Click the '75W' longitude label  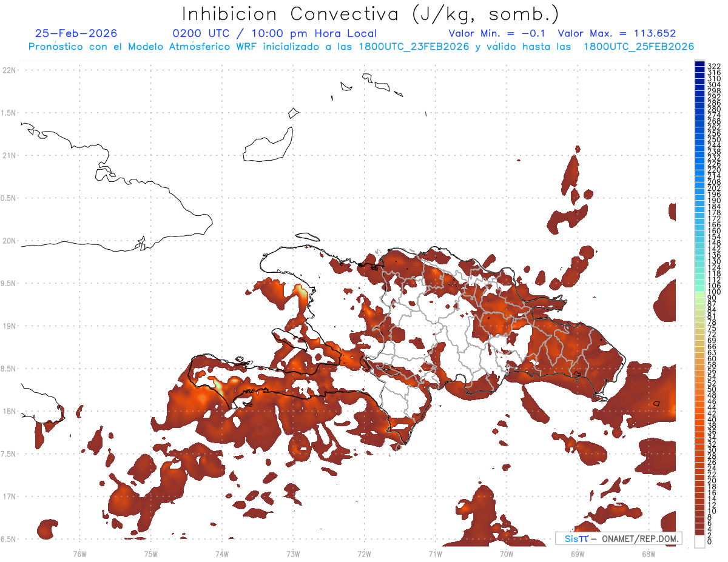coord(151,554)
